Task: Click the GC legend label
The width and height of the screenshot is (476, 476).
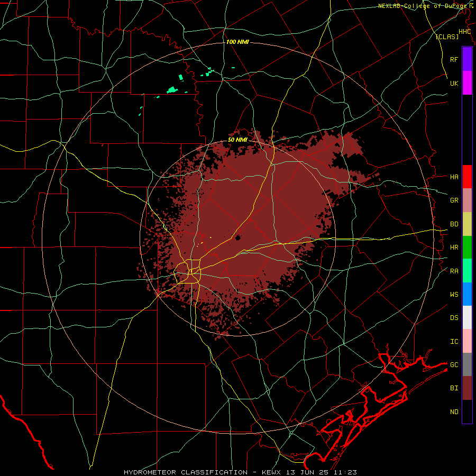Action: [454, 365]
